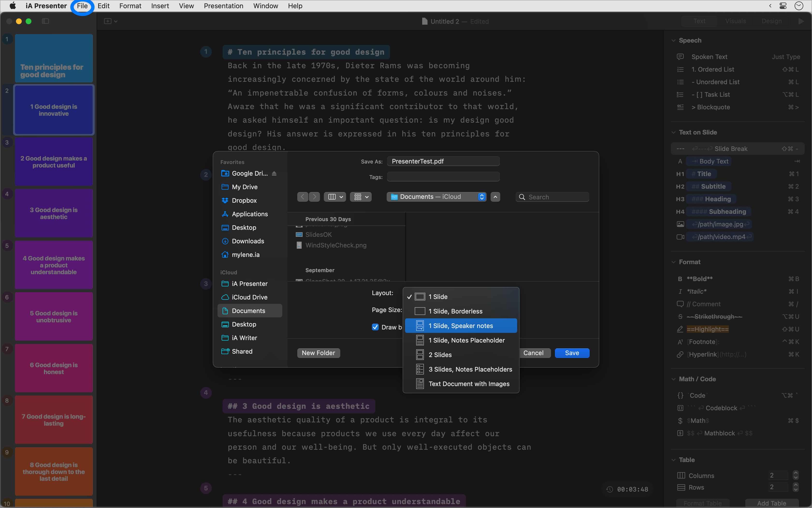Open the File menu
Screen dimensions: 812x508
pyautogui.click(x=82, y=6)
